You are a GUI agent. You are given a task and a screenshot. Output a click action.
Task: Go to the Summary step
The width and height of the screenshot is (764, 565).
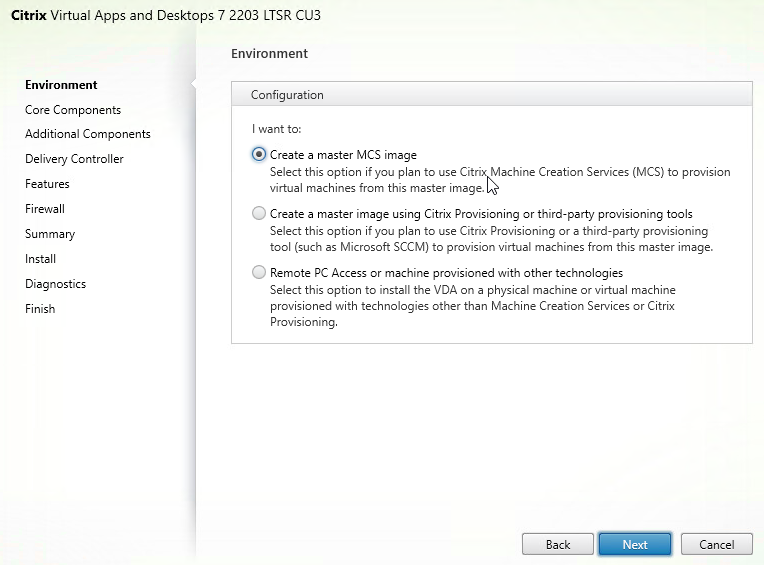point(50,234)
